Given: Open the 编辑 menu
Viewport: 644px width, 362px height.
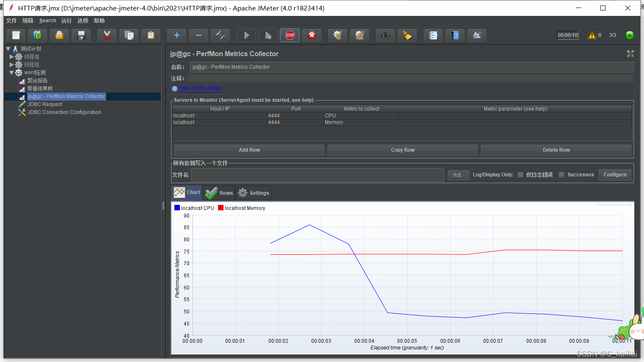Looking at the screenshot, I should coord(28,21).
